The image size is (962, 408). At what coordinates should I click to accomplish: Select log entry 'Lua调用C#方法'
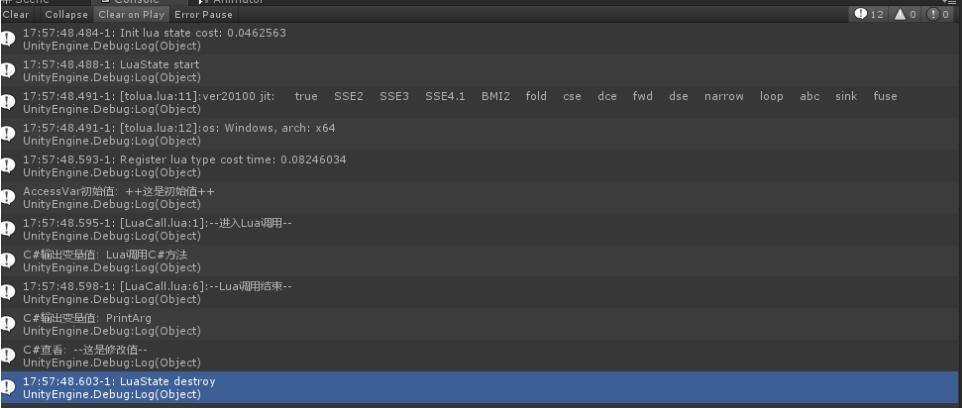[x=480, y=261]
